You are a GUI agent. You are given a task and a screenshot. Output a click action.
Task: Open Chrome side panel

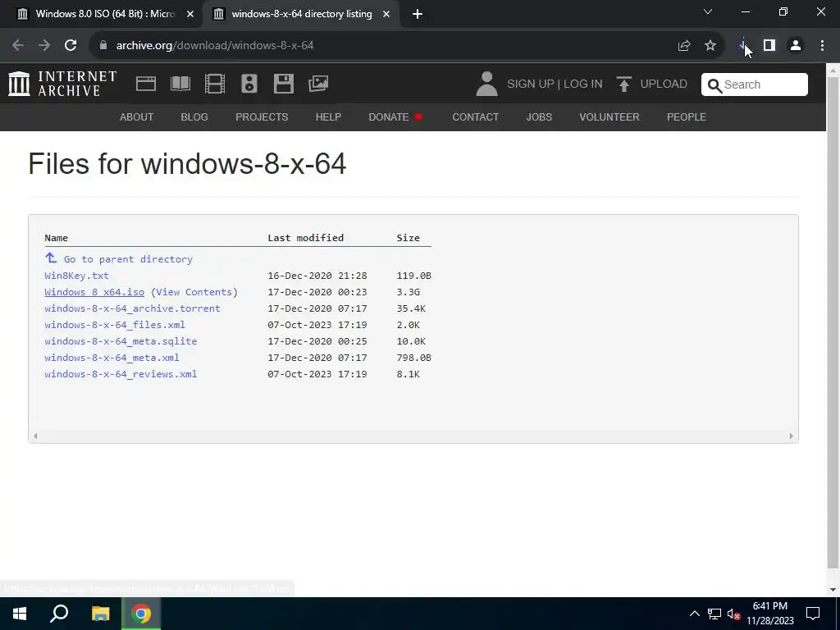769,46
